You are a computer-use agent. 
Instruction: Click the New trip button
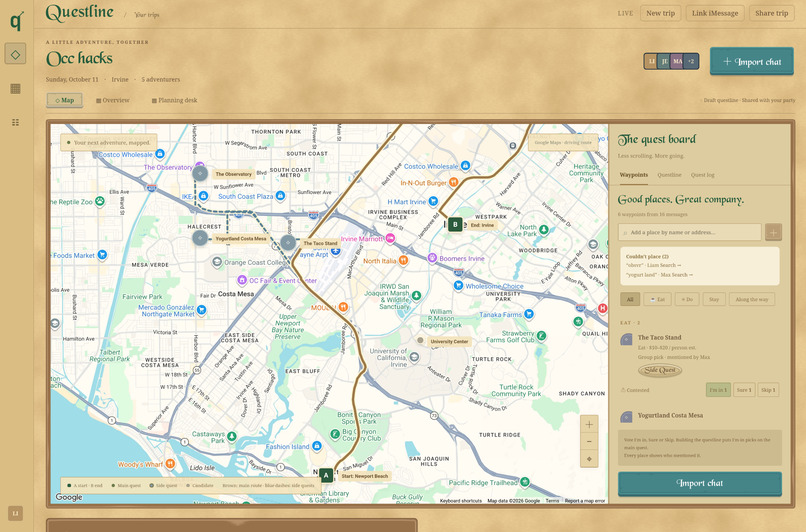(661, 13)
